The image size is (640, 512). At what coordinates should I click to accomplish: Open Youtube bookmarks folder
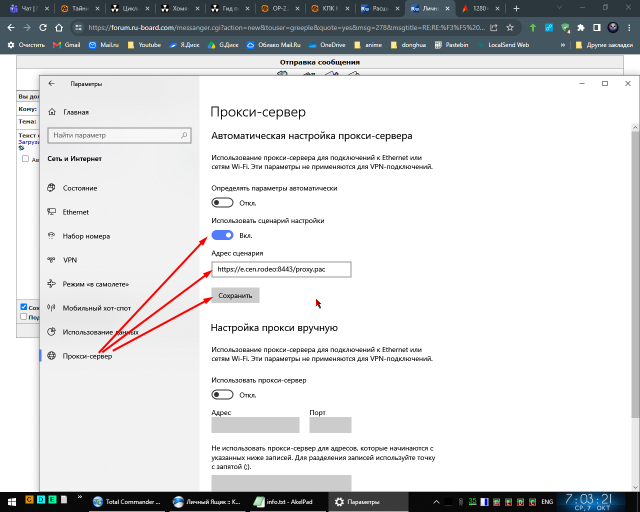[144, 45]
